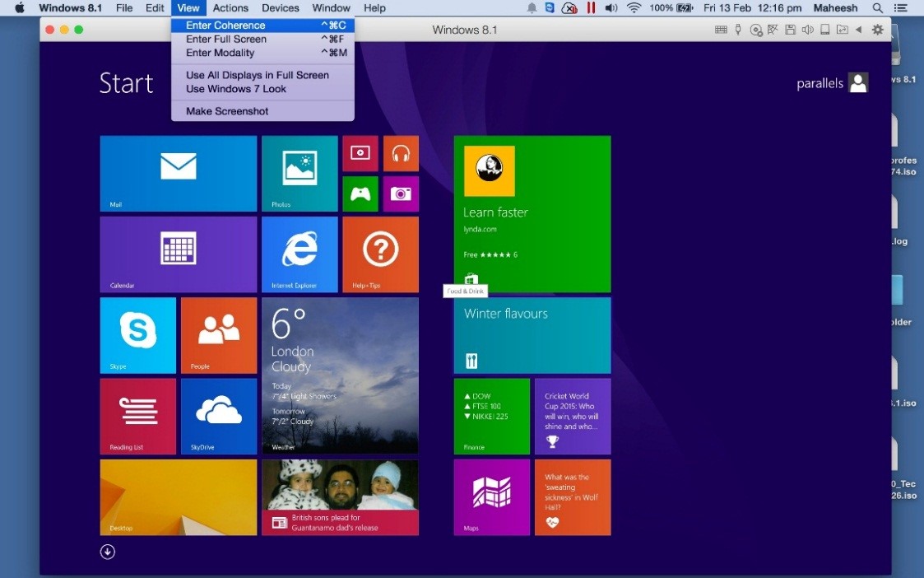924x578 pixels.
Task: Open the Photos tile
Action: pyautogui.click(x=299, y=174)
